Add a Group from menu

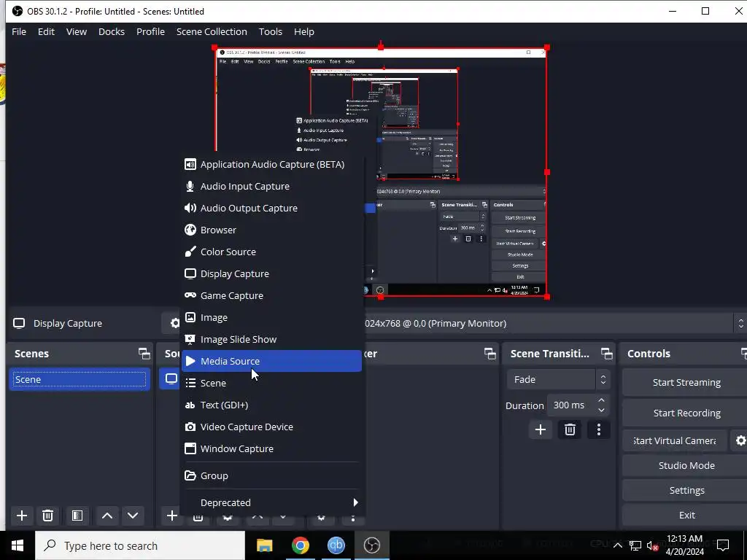tap(271, 475)
